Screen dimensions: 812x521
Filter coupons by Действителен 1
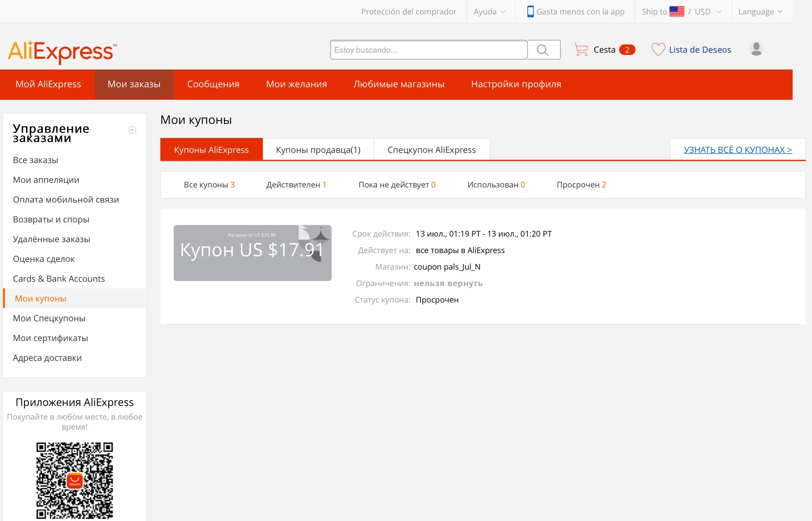(x=296, y=185)
